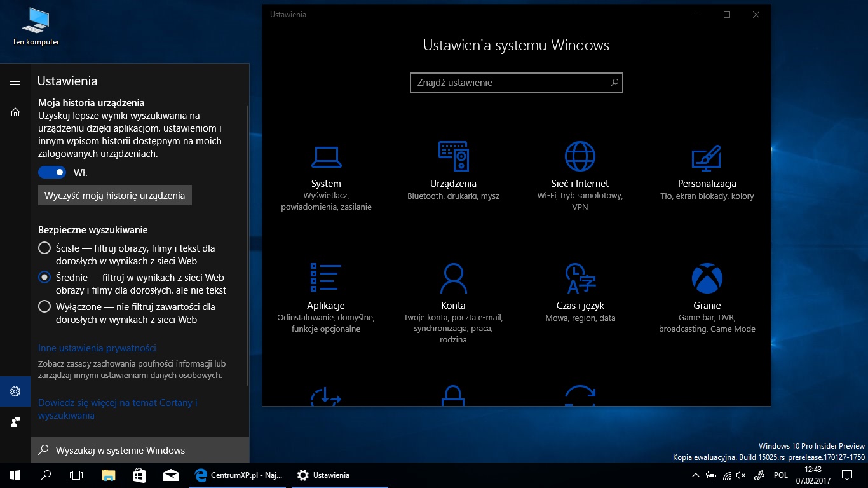Open Urządzenia settings category

(x=453, y=172)
